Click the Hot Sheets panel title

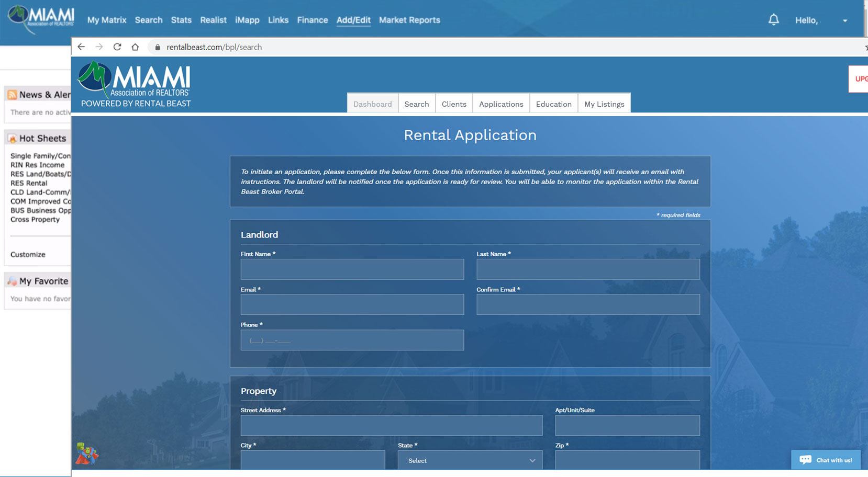(43, 139)
